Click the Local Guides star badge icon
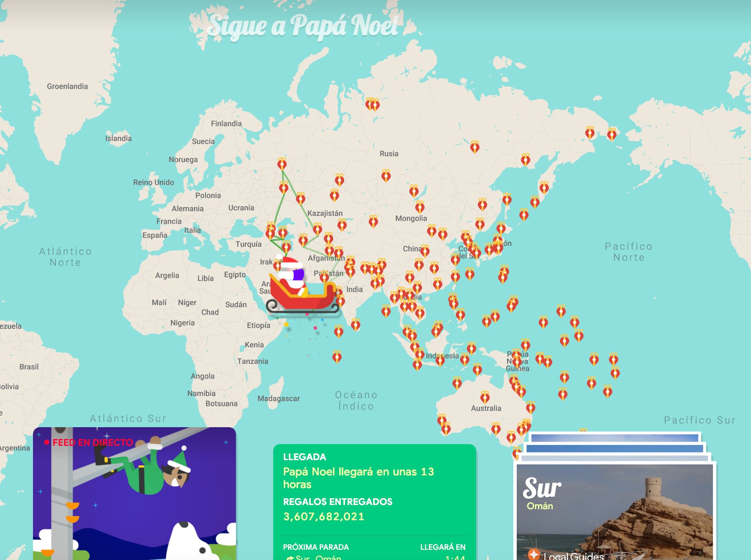 [x=533, y=554]
